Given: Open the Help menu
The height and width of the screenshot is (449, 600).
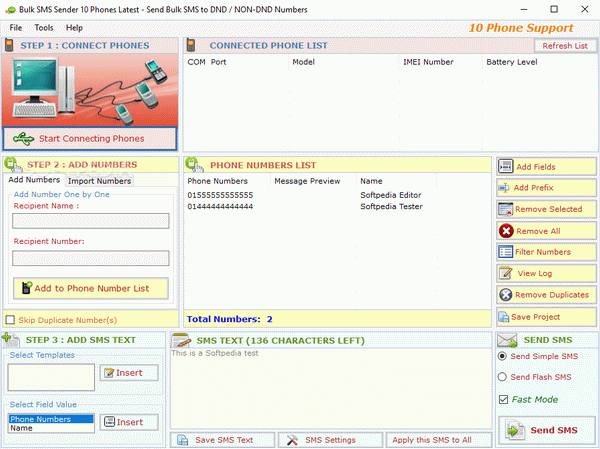Looking at the screenshot, I should pyautogui.click(x=74, y=28).
